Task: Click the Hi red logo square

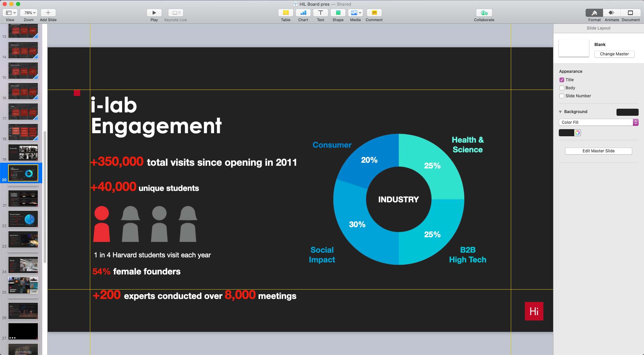Action: (534, 311)
